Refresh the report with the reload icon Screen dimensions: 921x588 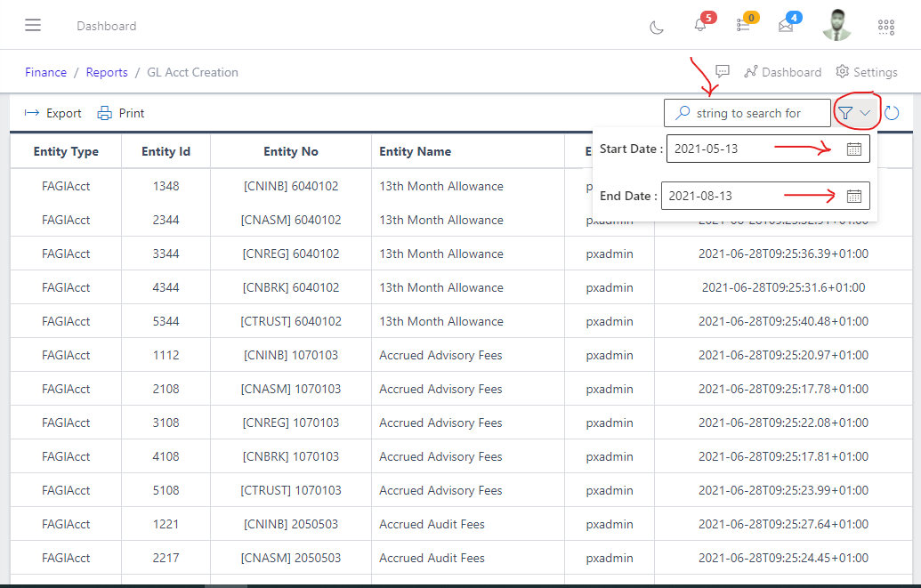(892, 113)
